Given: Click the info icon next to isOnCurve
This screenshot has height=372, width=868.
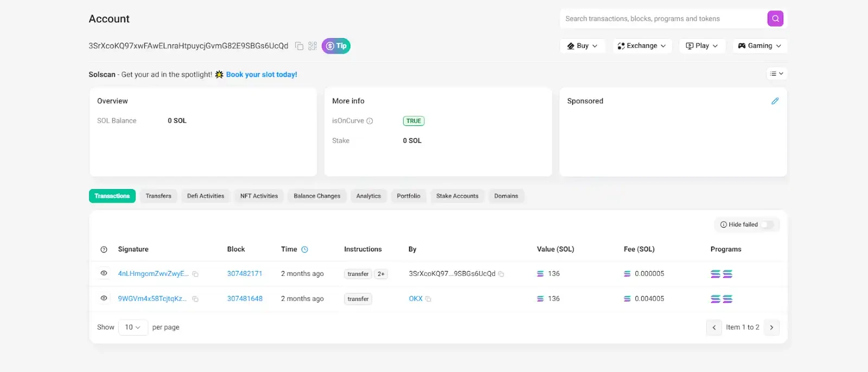Looking at the screenshot, I should (x=369, y=121).
